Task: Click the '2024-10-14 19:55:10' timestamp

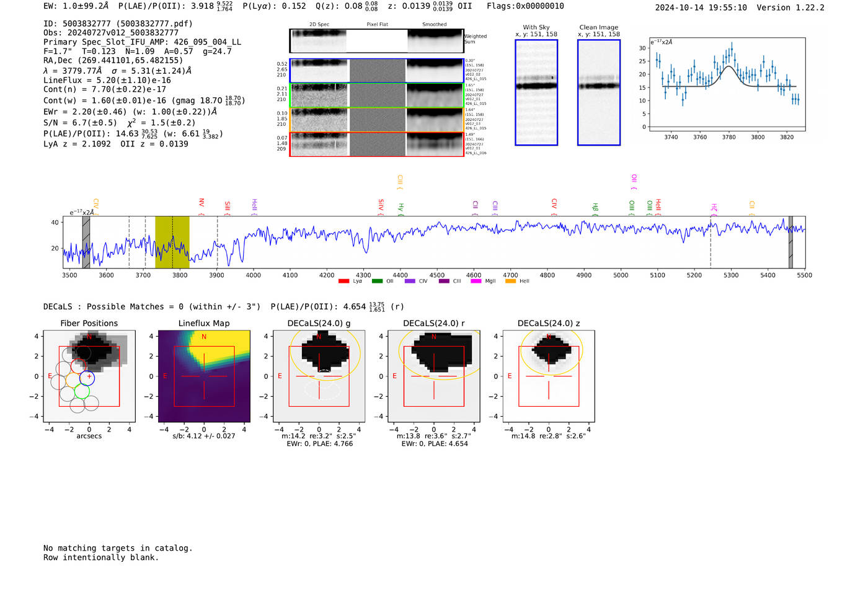Action: [x=701, y=7]
